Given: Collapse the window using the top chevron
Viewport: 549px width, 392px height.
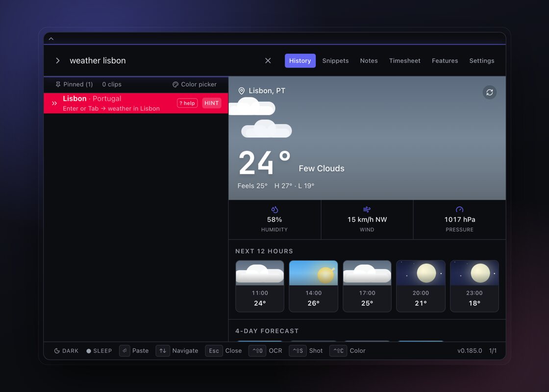Looking at the screenshot, I should coord(51,39).
